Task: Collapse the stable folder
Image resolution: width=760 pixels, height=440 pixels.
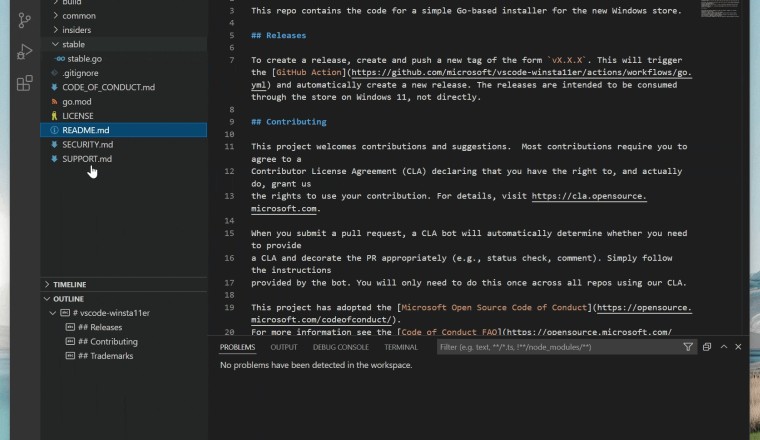Action: pyautogui.click(x=55, y=44)
